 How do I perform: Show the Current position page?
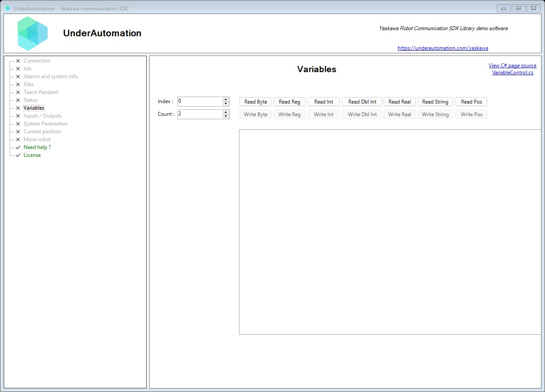tap(42, 132)
